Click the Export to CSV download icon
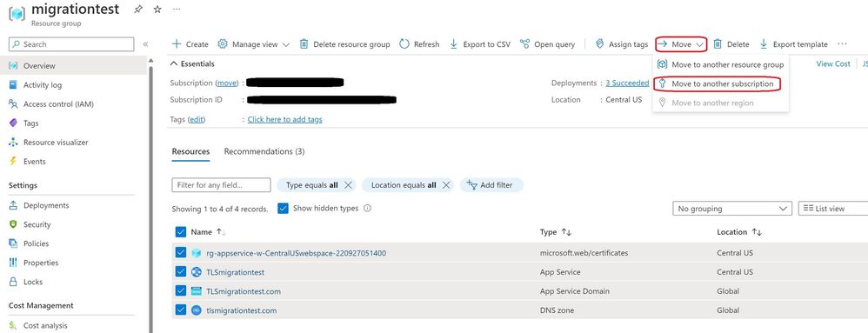 pyautogui.click(x=454, y=44)
